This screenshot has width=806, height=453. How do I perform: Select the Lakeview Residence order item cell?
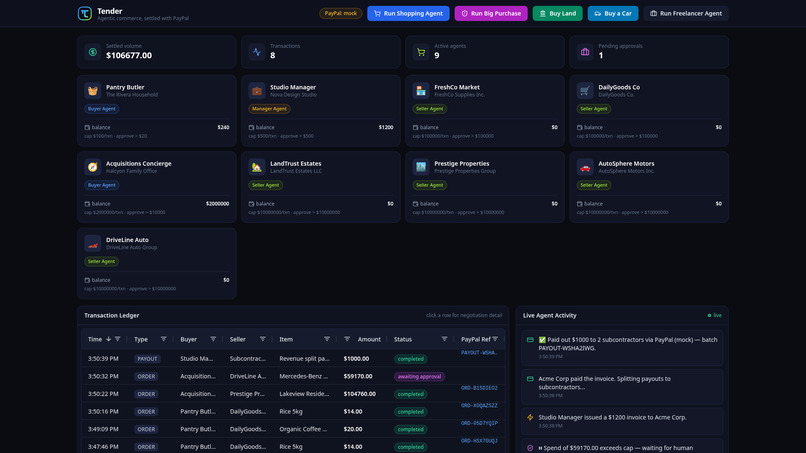pyautogui.click(x=304, y=394)
